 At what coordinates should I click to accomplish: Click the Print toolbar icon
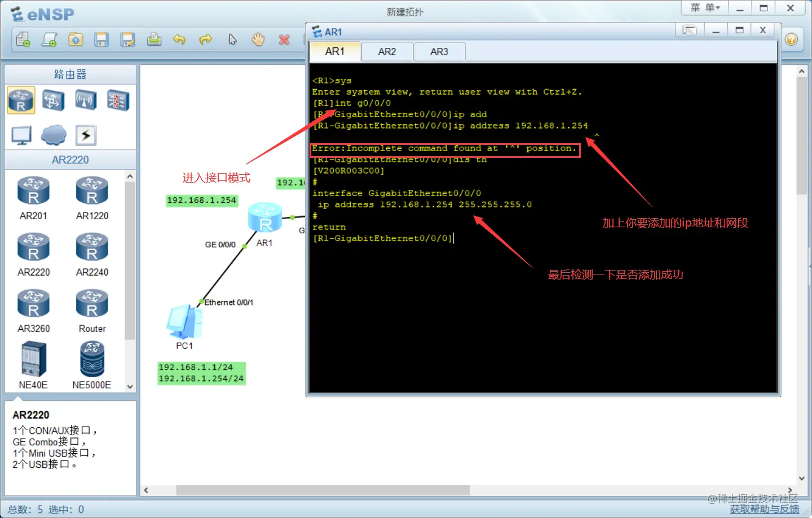pos(154,39)
